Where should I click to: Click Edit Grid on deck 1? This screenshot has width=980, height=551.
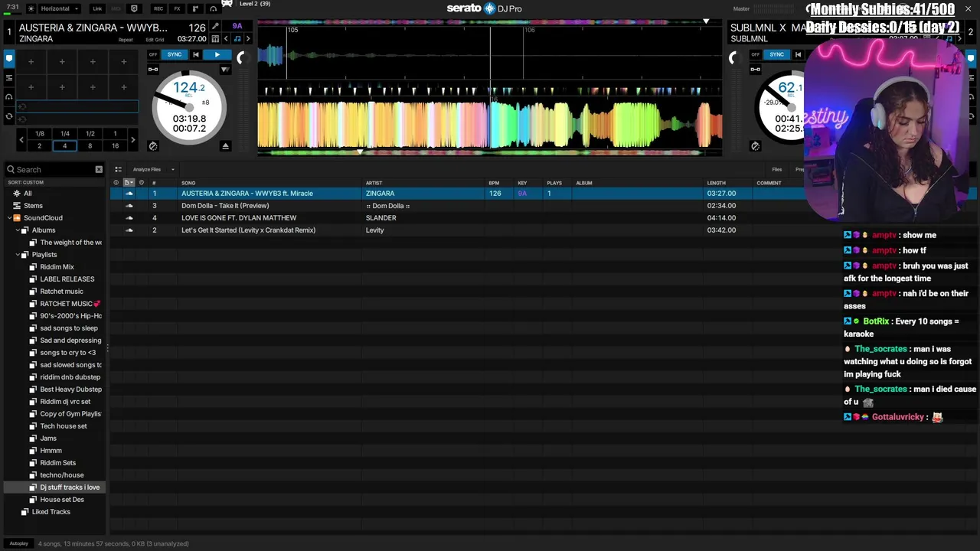155,40
